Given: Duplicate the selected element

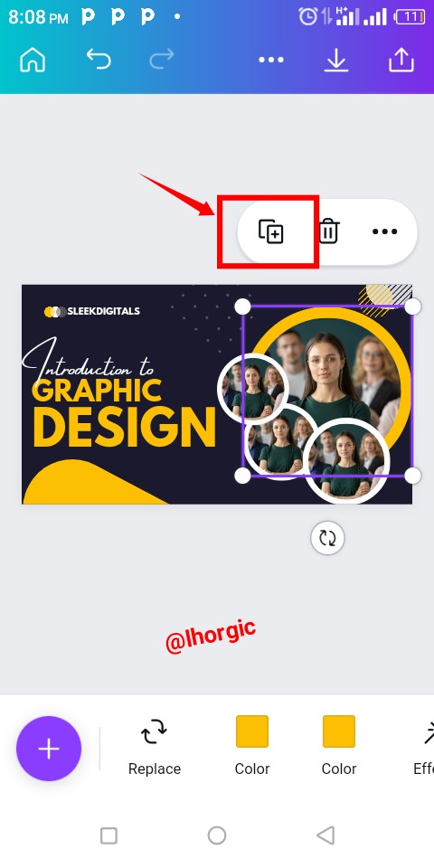Looking at the screenshot, I should [271, 231].
